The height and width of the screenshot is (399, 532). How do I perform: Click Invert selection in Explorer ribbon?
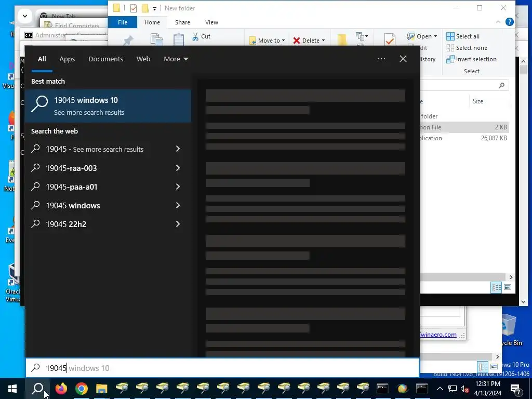click(x=471, y=59)
